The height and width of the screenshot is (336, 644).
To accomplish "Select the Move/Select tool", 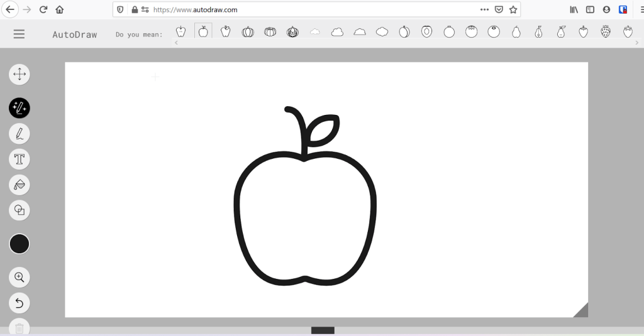I will (19, 74).
